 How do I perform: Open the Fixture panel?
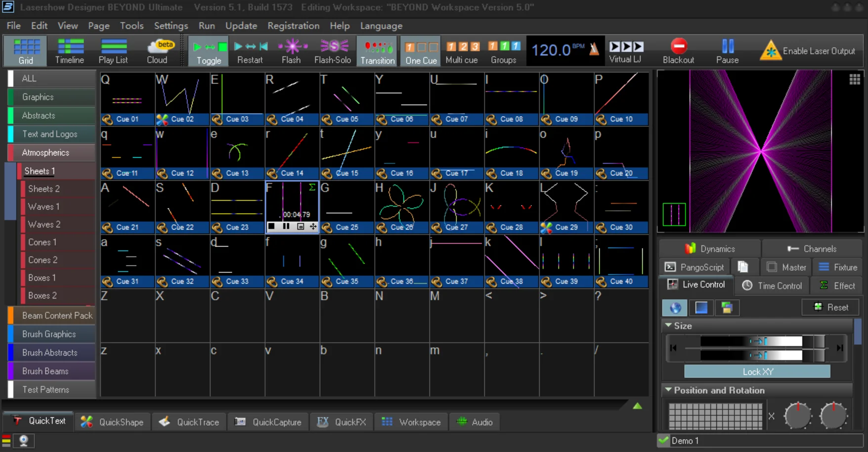click(838, 267)
